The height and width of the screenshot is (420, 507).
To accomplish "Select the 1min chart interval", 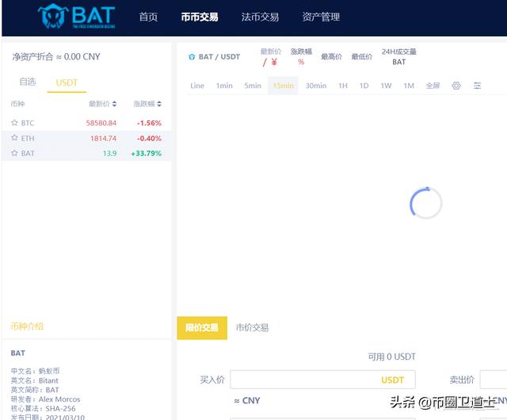I will [x=224, y=86].
